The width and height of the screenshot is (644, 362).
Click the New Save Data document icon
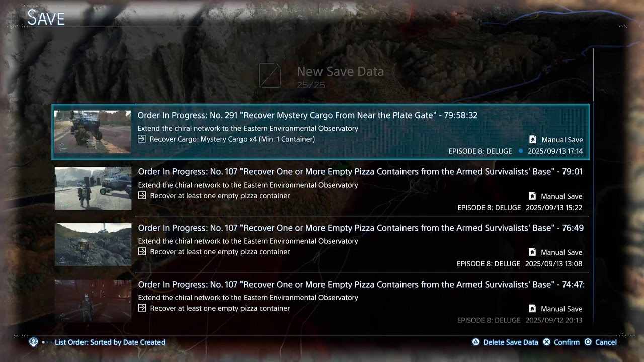pos(270,76)
